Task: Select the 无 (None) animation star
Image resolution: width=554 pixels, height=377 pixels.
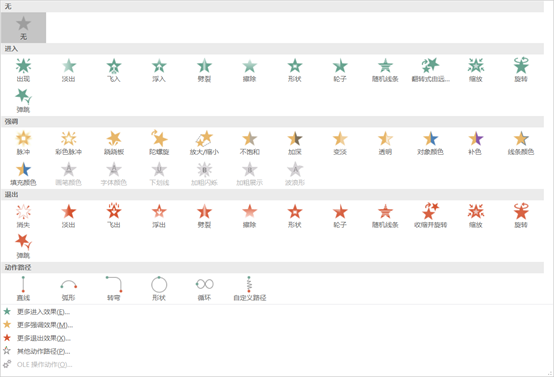Action: (x=23, y=28)
